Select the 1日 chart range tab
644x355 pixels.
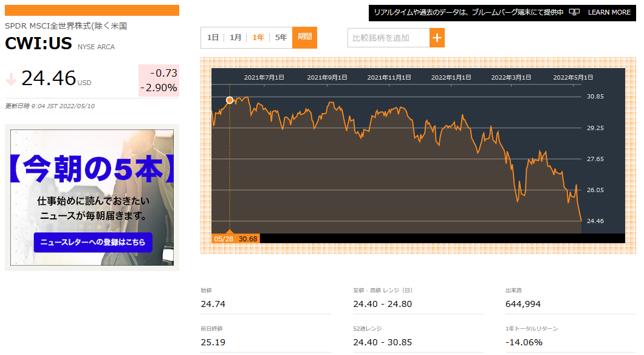(x=213, y=38)
